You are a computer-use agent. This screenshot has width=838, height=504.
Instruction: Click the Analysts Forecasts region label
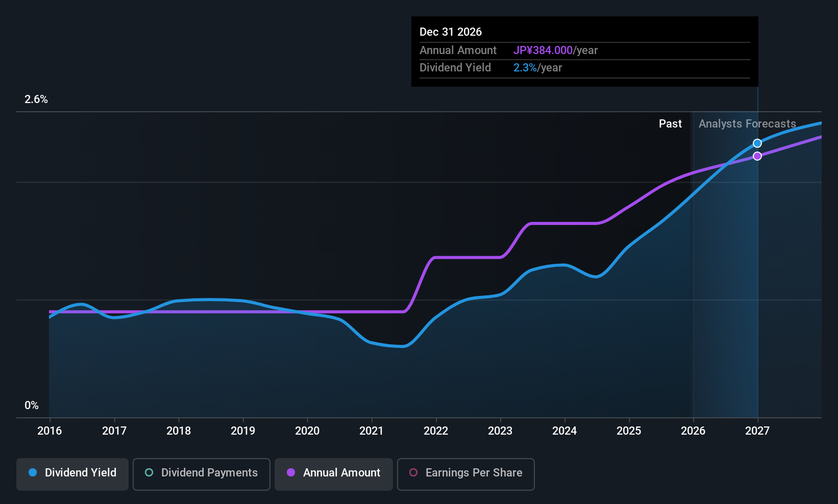click(x=747, y=124)
